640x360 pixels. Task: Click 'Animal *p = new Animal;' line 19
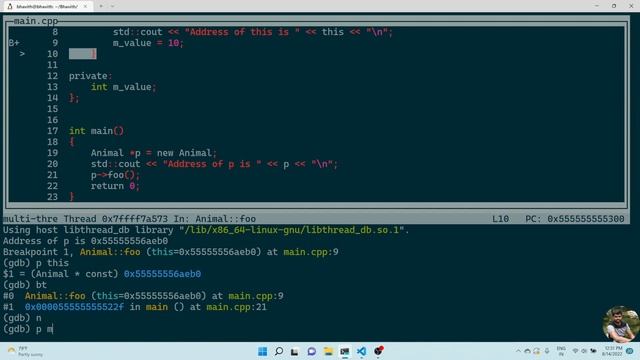[153, 153]
